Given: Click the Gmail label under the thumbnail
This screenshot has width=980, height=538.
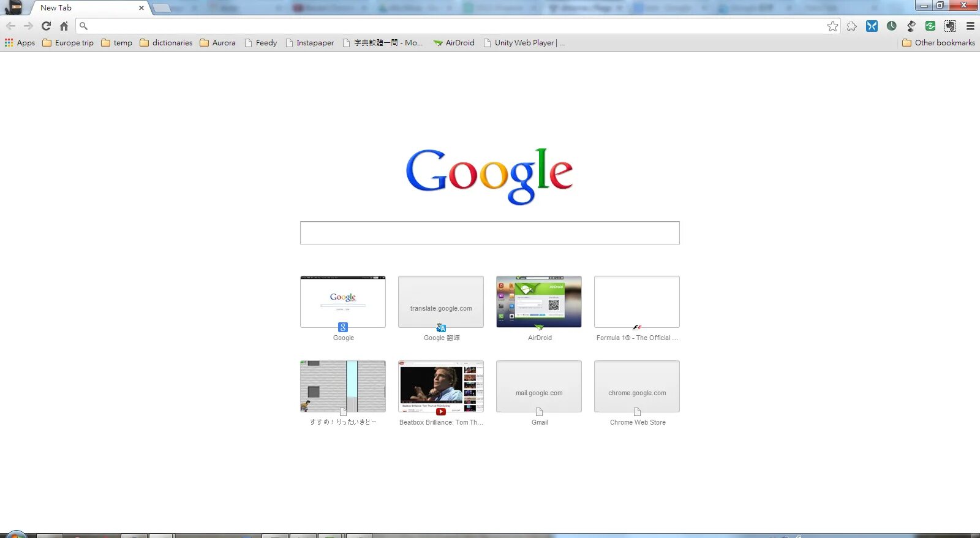Looking at the screenshot, I should (x=540, y=422).
